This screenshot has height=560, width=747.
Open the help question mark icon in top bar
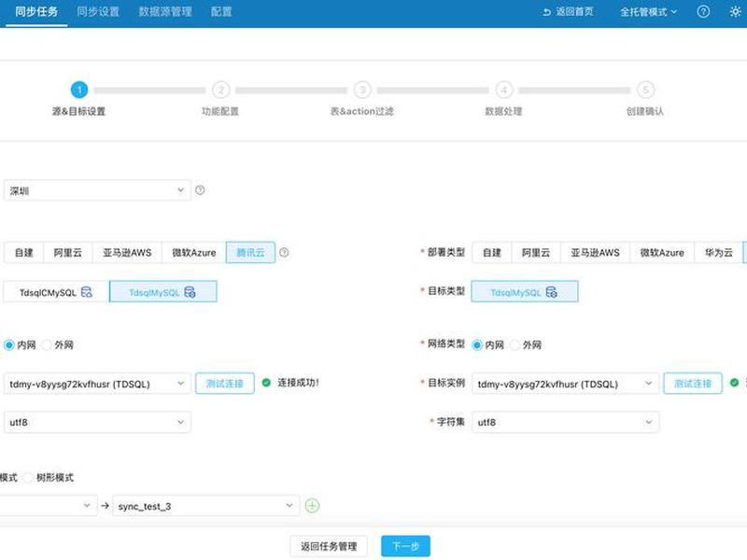pyautogui.click(x=703, y=12)
